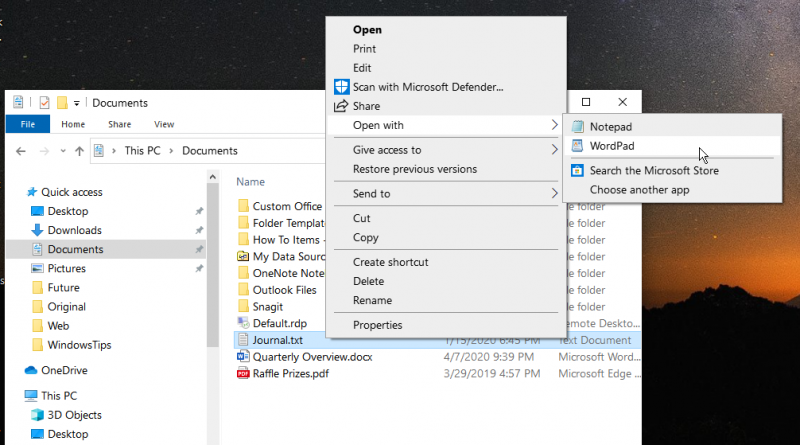The height and width of the screenshot is (445, 800).
Task: Click the Microsoft Store bag icon
Action: pyautogui.click(x=577, y=170)
